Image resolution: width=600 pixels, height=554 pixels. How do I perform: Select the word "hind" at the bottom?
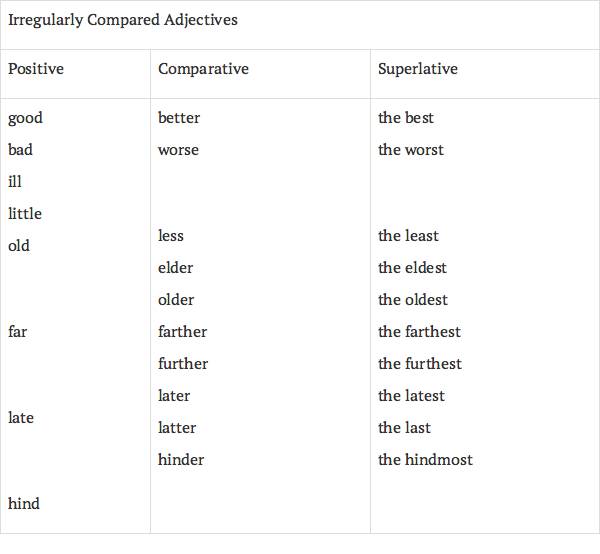tap(24, 504)
